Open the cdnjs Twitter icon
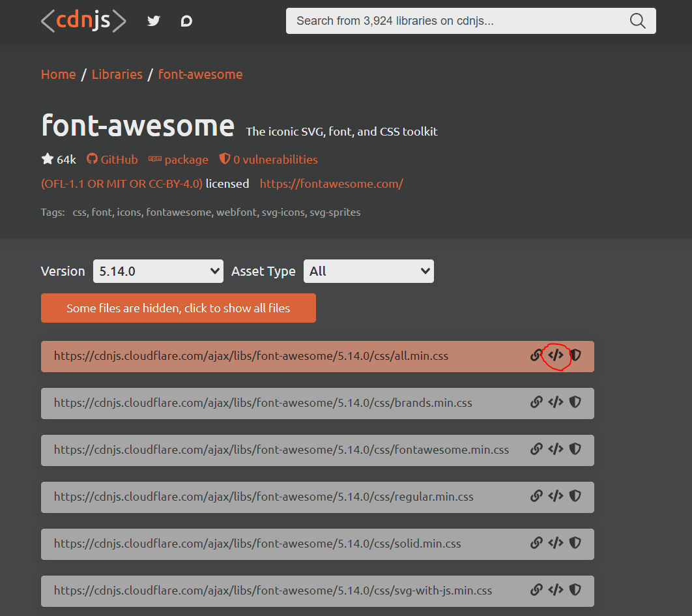 [x=154, y=21]
